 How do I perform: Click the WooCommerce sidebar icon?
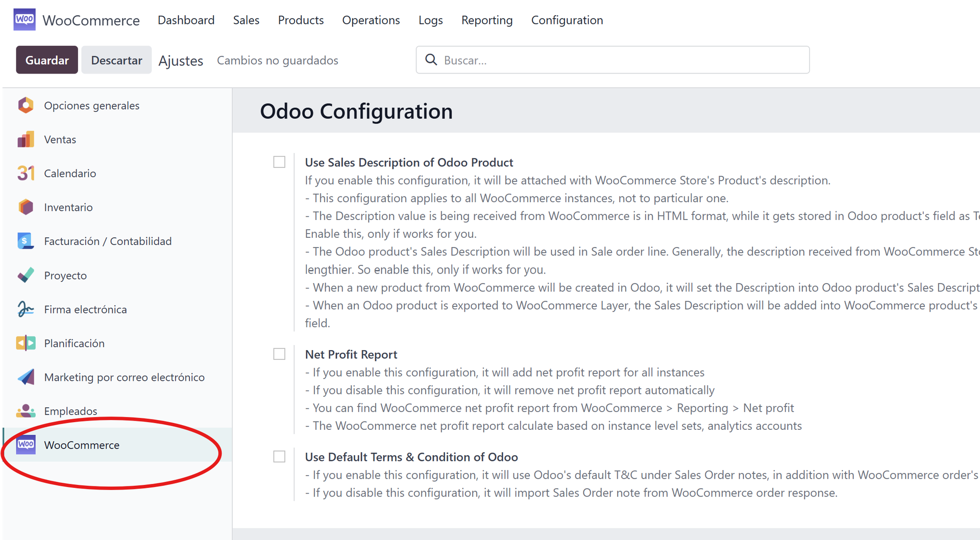(26, 445)
